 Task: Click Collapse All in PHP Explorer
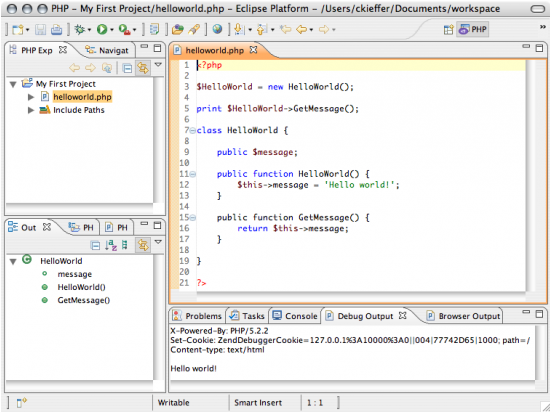(127, 68)
